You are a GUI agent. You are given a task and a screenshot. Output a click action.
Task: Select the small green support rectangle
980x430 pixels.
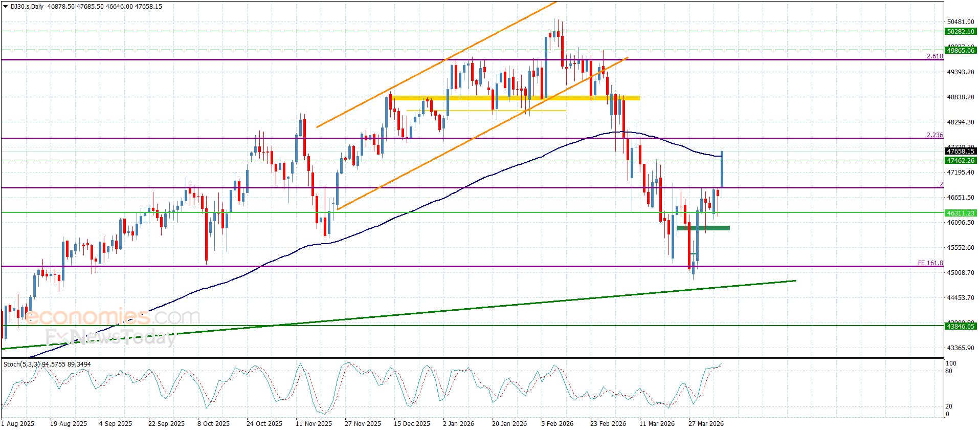tap(703, 228)
